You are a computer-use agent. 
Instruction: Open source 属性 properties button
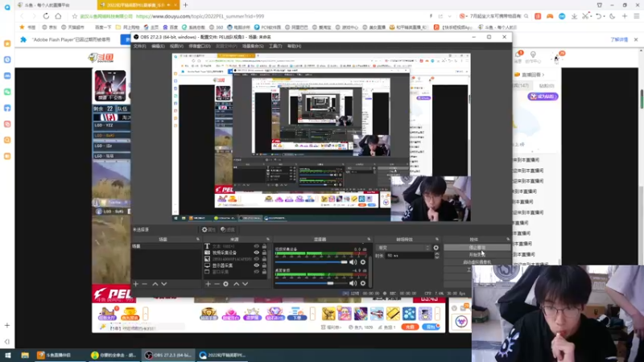[208, 229]
